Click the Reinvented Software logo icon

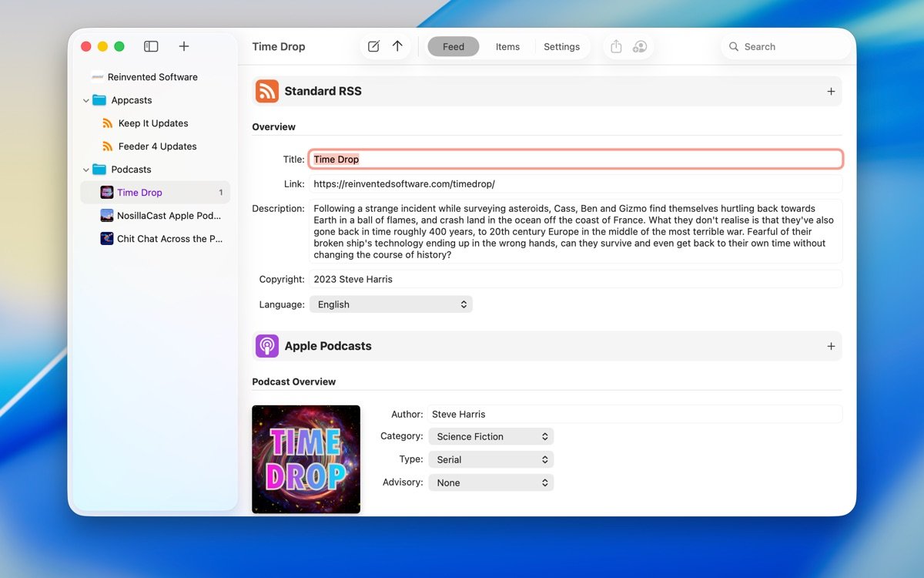click(x=98, y=77)
